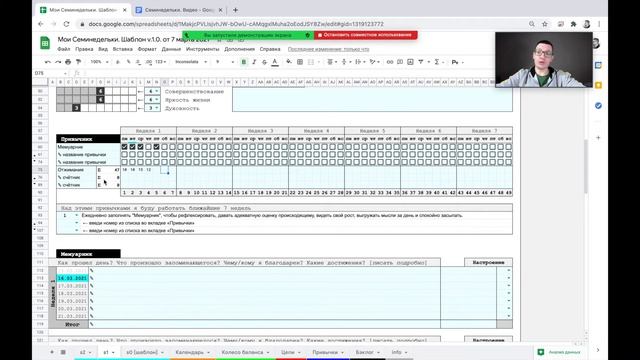Insert chart using toolbar icon

pyautogui.click(x=410, y=62)
